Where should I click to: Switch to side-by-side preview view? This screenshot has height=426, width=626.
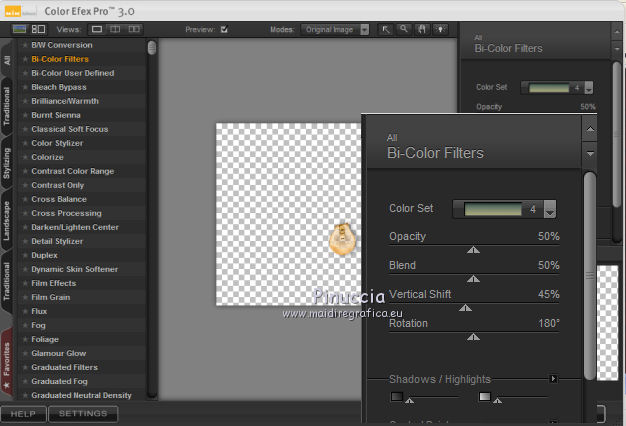pyautogui.click(x=134, y=29)
